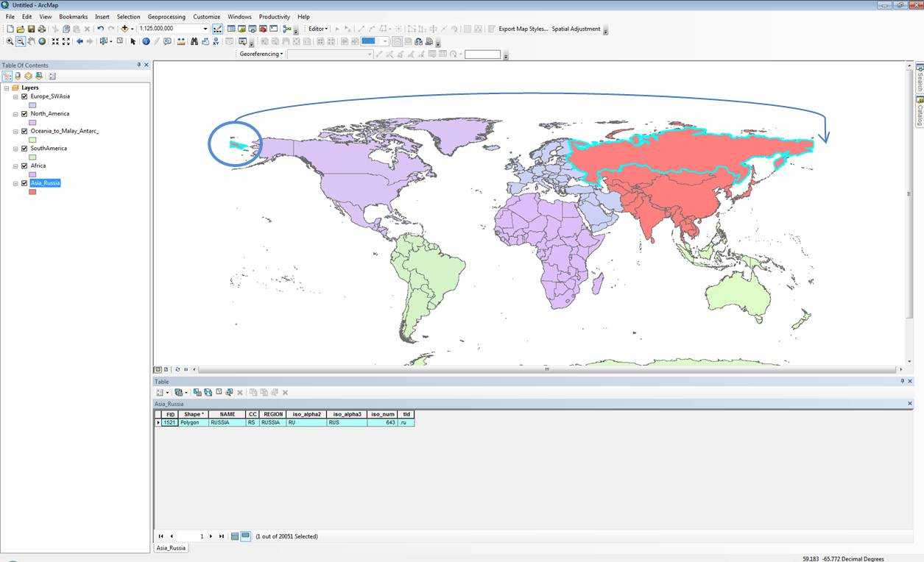
Task: Uncheck the Europe_SWAsia layer checkbox
Action: 24,96
